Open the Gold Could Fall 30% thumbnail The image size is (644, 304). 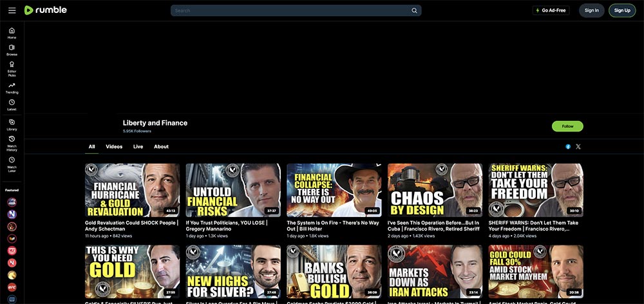[536, 272]
